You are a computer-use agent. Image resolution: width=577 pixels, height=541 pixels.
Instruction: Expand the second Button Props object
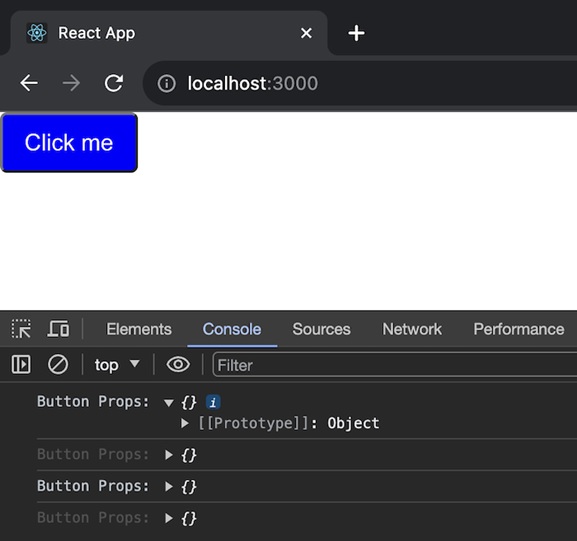click(x=169, y=455)
